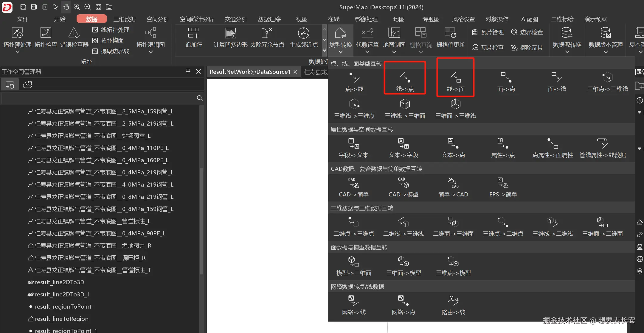The width and height of the screenshot is (644, 333).
Task: Open the 错误检查器 tool
Action: [74, 37]
